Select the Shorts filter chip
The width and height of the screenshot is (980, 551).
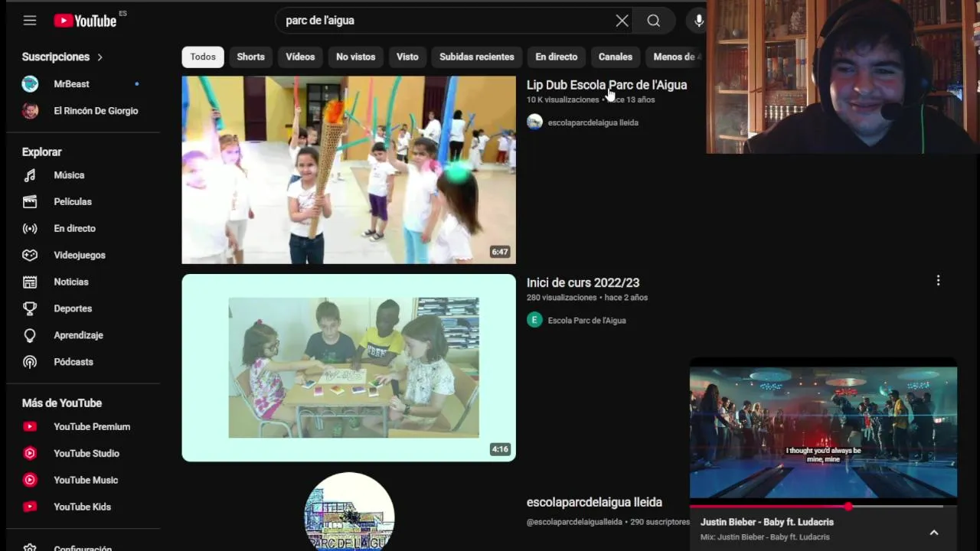coord(250,57)
